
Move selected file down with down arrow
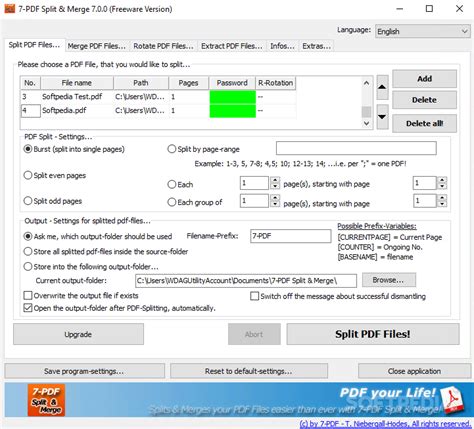click(382, 117)
